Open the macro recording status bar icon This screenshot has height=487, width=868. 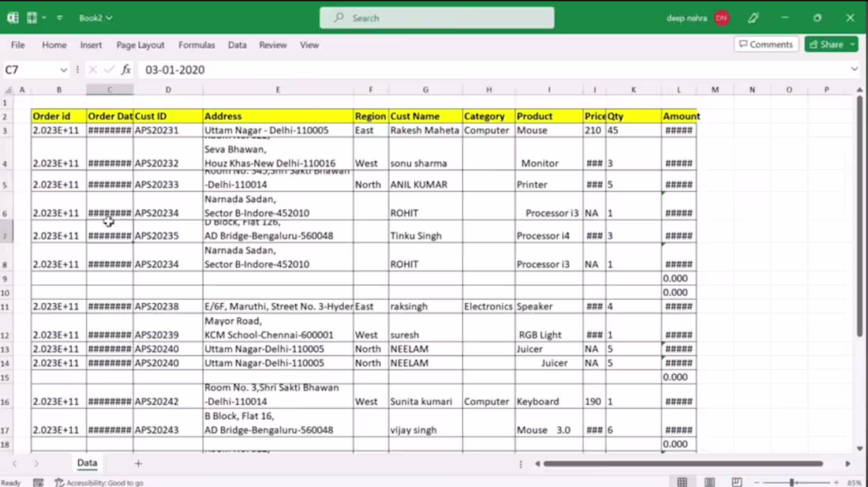click(x=38, y=482)
